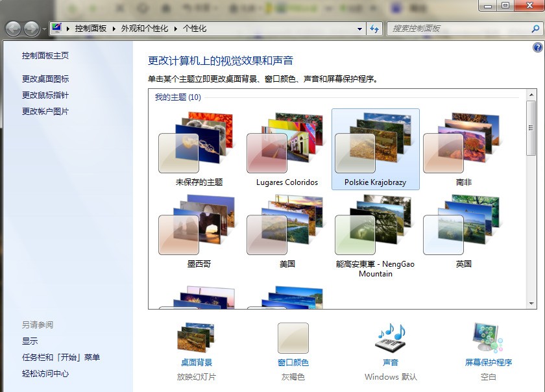Open 轻松访问中心 link

(x=45, y=374)
